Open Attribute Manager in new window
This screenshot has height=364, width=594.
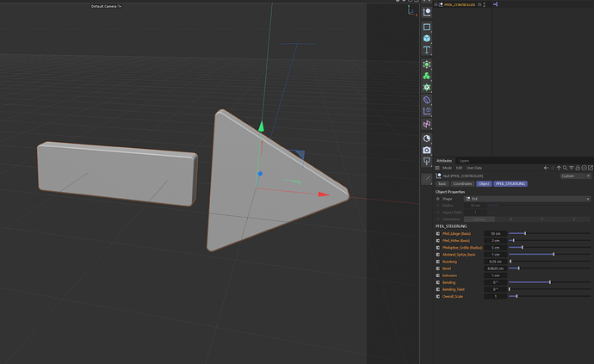(591, 168)
